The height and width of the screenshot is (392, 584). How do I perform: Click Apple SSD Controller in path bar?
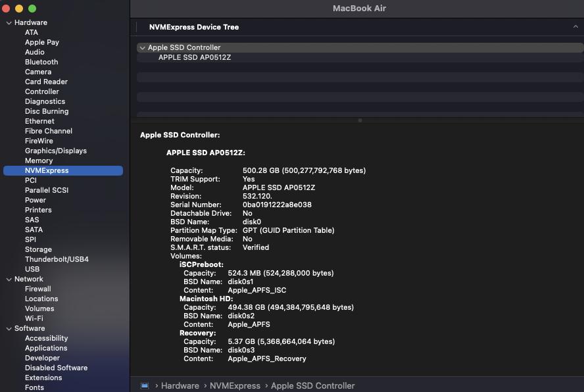tap(313, 385)
